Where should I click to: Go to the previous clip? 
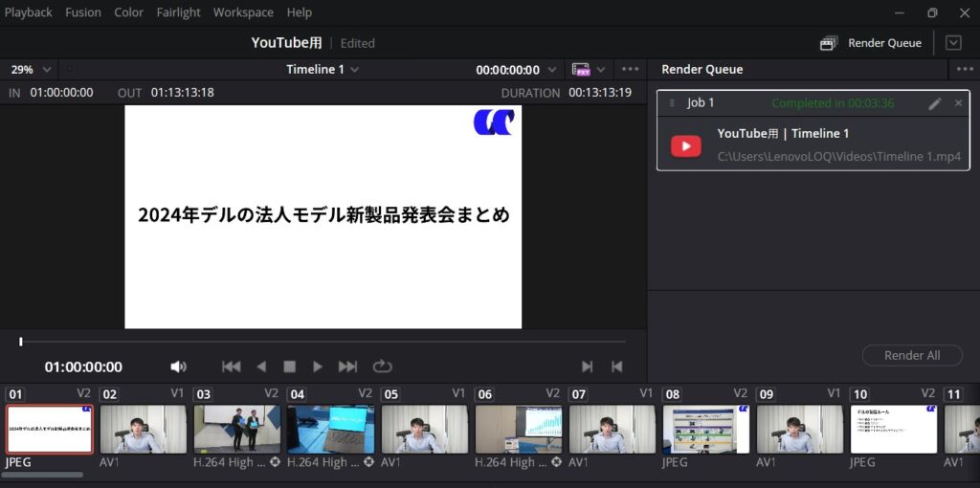[x=617, y=366]
